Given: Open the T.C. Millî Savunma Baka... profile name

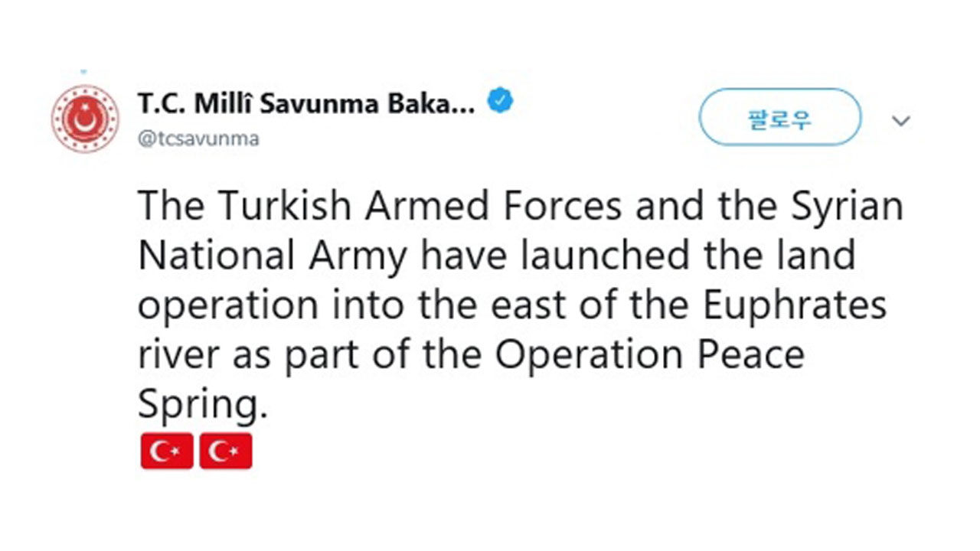Looking at the screenshot, I should point(306,103).
